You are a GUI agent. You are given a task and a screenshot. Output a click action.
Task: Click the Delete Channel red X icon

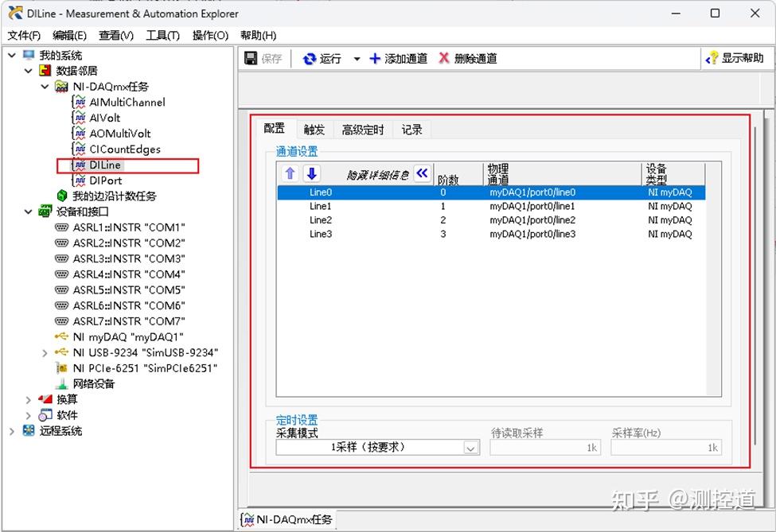[444, 58]
